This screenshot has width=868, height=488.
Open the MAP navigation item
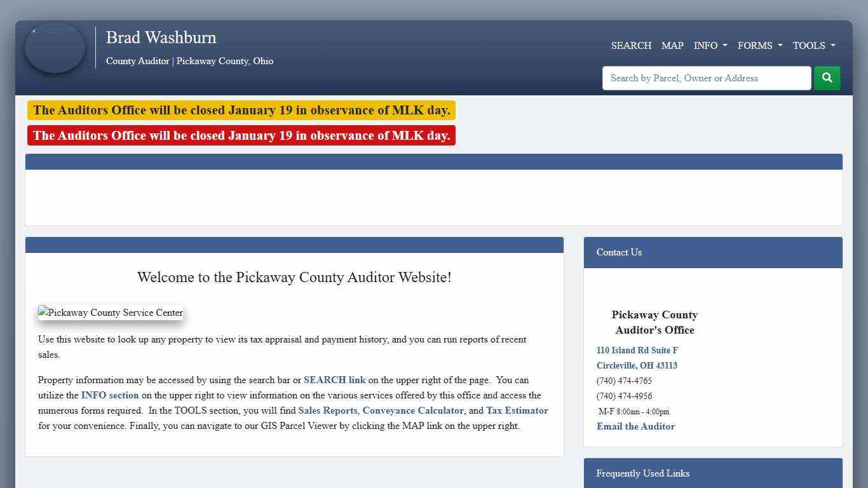tap(672, 45)
